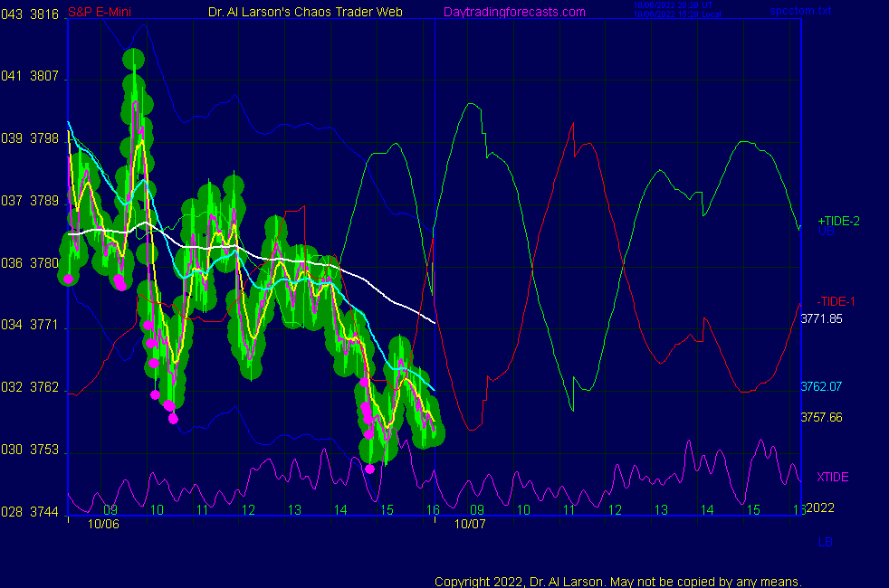Select the '032 3762' price axis label
This screenshot has width=889, height=588.
(x=30, y=387)
